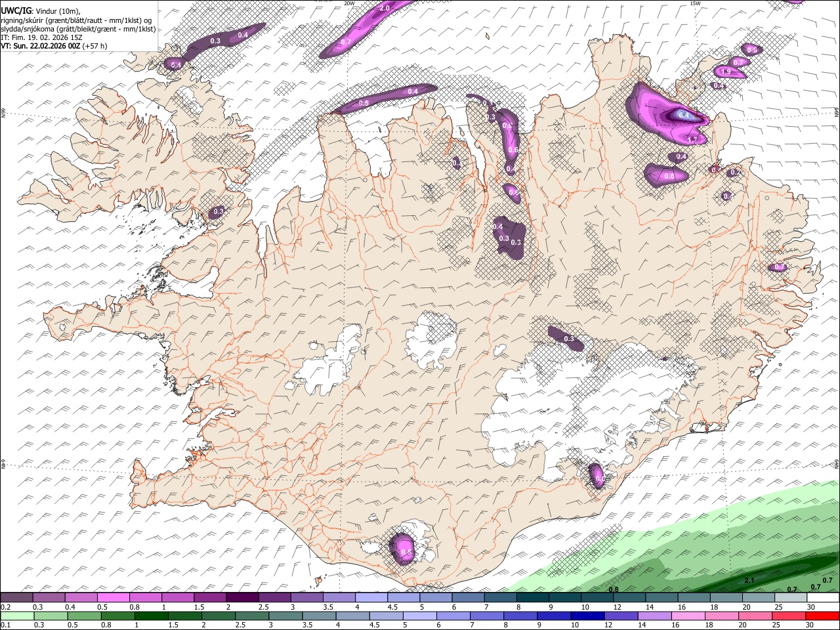Viewport: 840px width, 630px height.
Task: Click the 0.1 label in the lower legend
Action: click(x=6, y=625)
